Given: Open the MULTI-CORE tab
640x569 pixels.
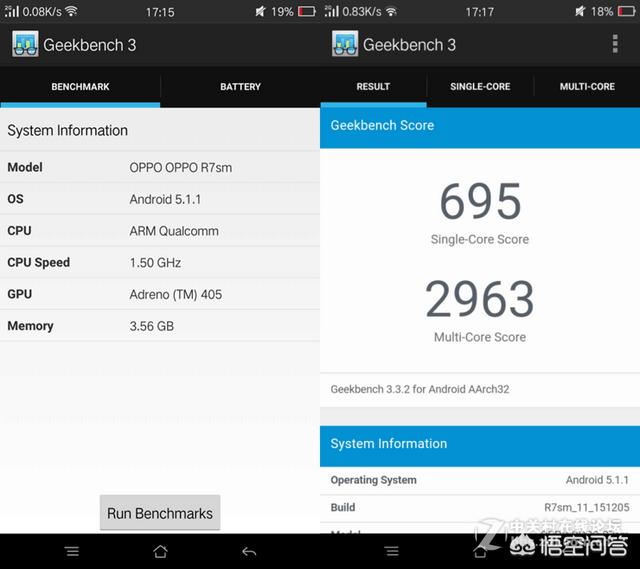Looking at the screenshot, I should [587, 87].
